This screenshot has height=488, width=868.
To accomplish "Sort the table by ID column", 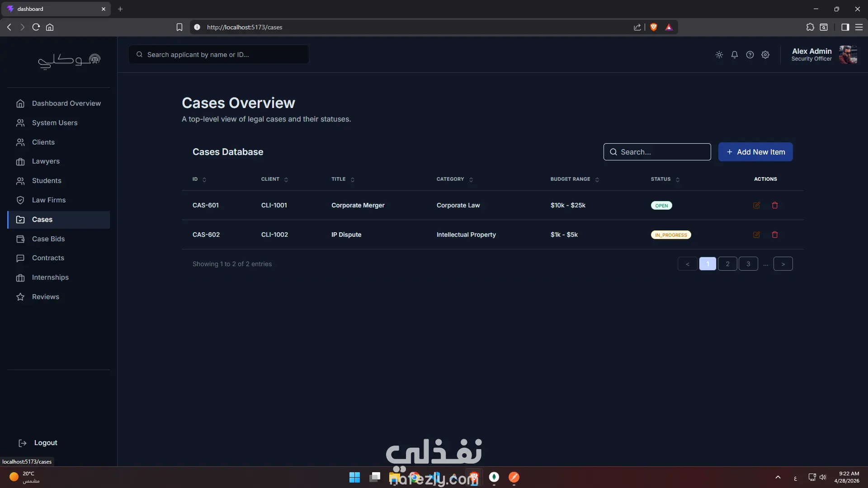I will pyautogui.click(x=199, y=179).
